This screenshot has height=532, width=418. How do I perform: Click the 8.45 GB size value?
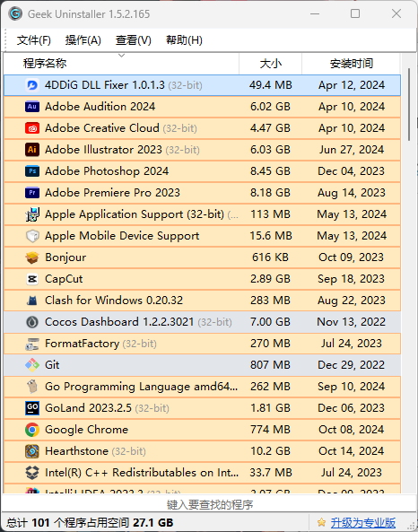coord(270,171)
